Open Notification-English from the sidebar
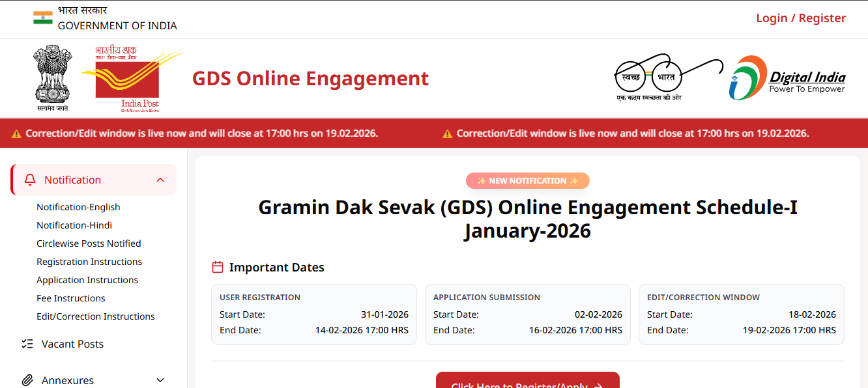The width and height of the screenshot is (868, 388). coord(78,206)
